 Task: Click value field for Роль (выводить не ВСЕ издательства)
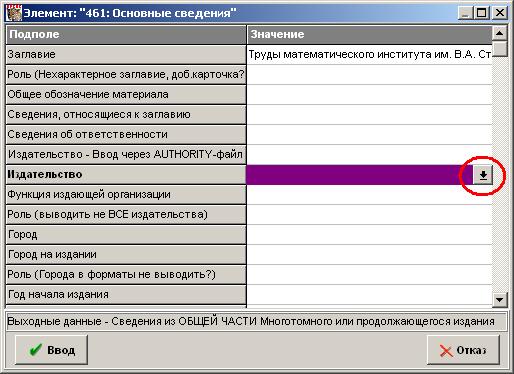coord(369,214)
